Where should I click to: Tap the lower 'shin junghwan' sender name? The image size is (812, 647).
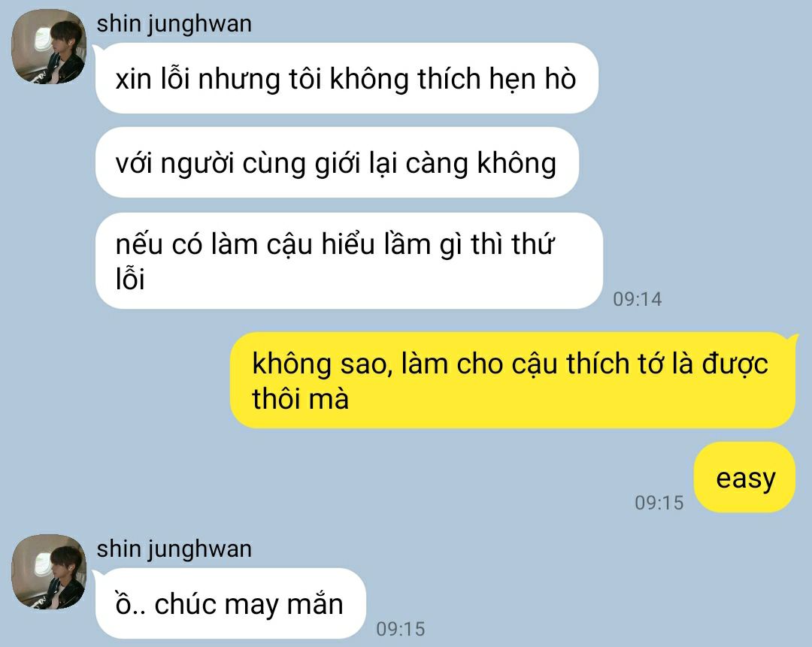[x=174, y=549]
